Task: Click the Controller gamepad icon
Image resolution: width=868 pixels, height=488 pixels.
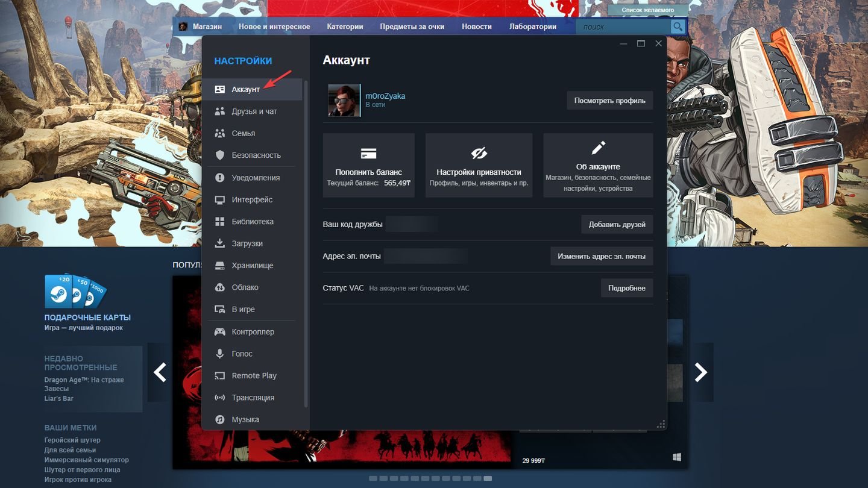Action: 220,332
